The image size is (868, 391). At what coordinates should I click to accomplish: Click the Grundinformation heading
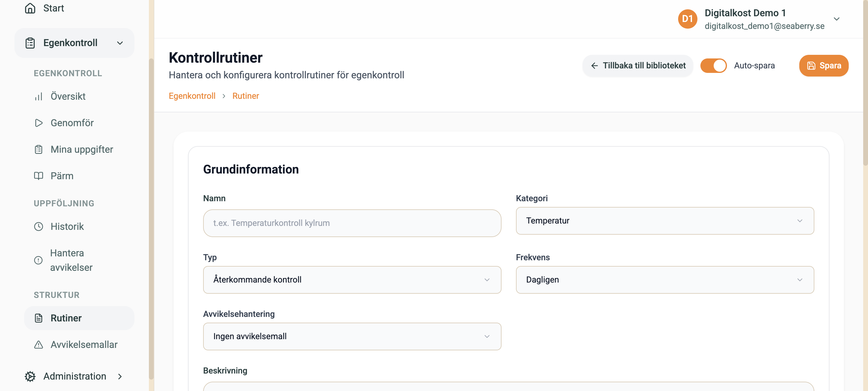pos(251,169)
